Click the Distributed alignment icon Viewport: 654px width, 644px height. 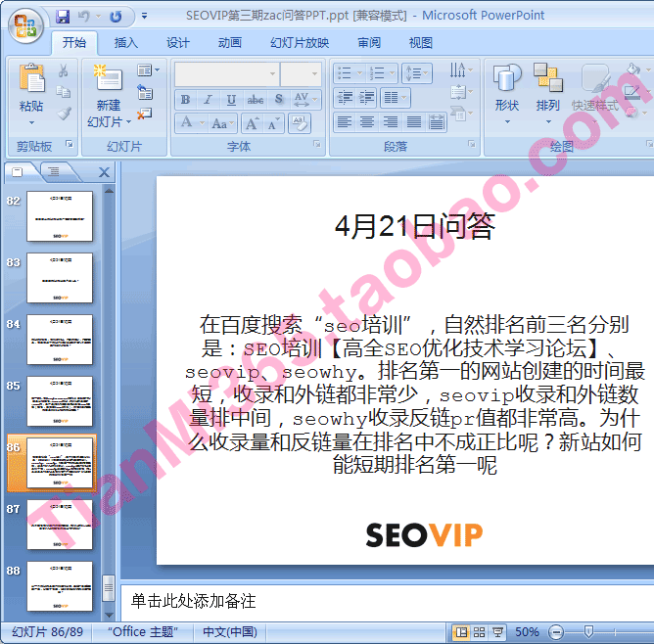(437, 122)
